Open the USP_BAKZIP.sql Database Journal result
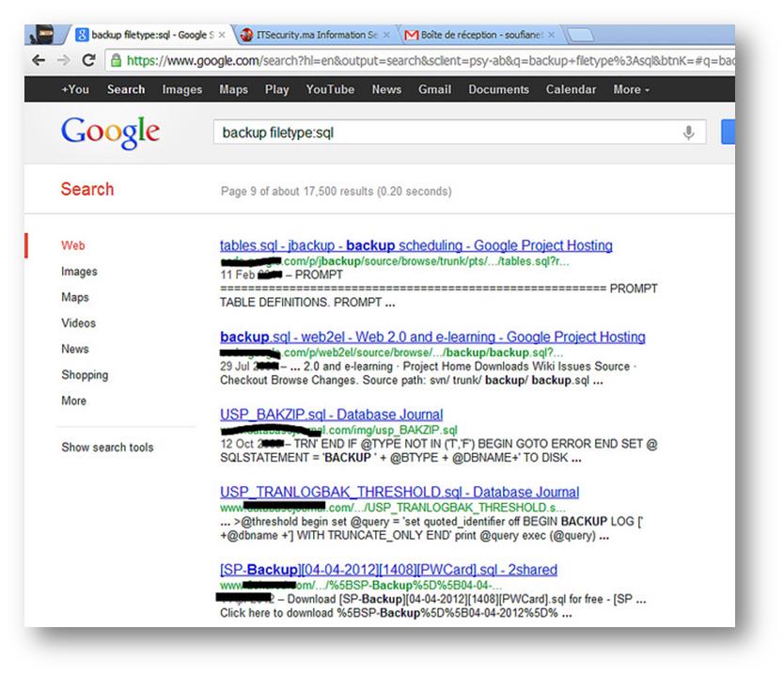784x676 pixels. pyautogui.click(x=331, y=415)
